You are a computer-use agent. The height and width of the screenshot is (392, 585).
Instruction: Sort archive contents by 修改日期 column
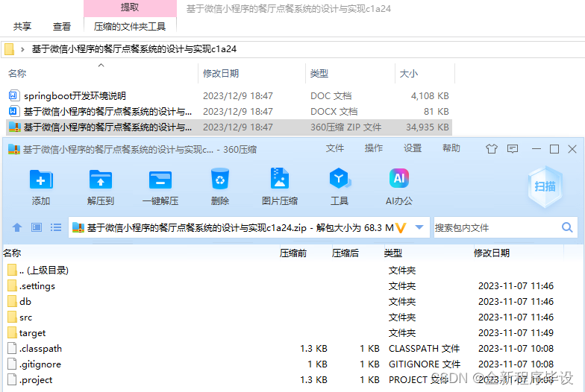[x=492, y=253]
